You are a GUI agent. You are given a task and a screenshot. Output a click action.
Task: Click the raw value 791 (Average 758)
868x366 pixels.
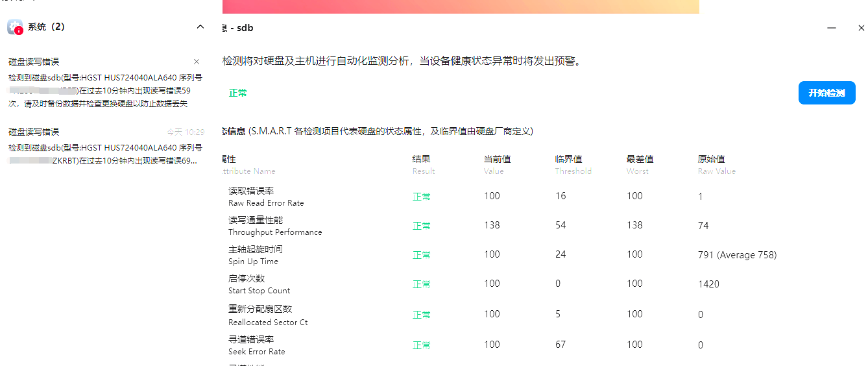737,255
